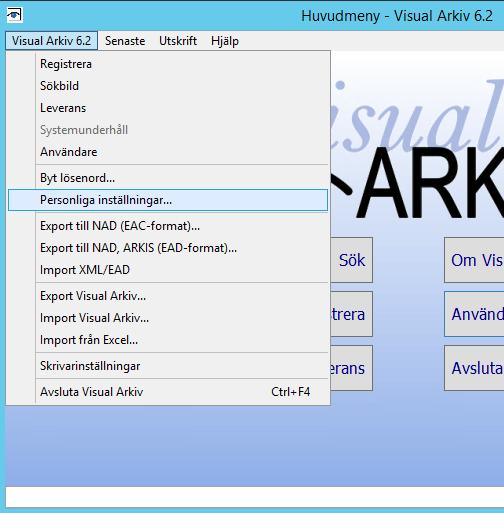Viewport: 504px width, 513px height.
Task: Select Import Visual Arkiv…
Action: point(168,318)
